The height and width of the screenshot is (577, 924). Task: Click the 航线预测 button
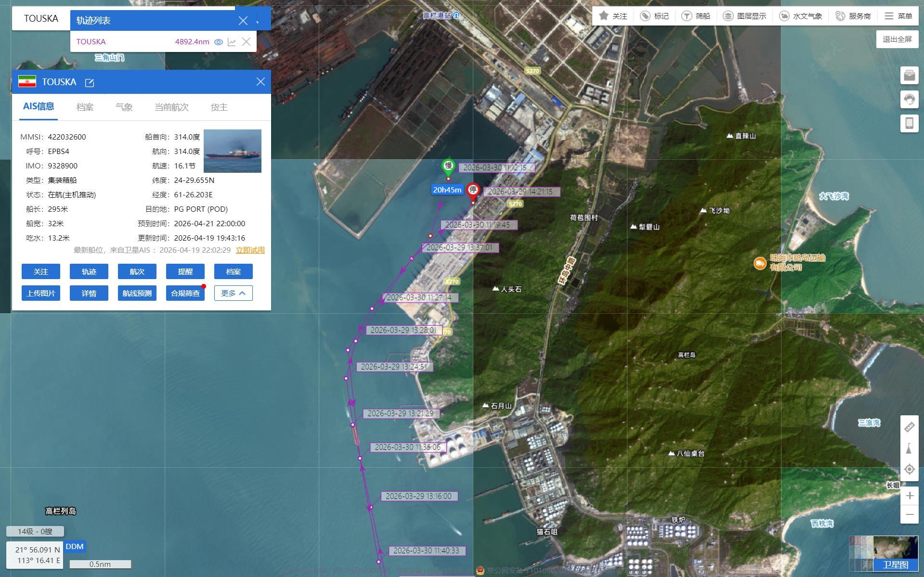pos(137,293)
